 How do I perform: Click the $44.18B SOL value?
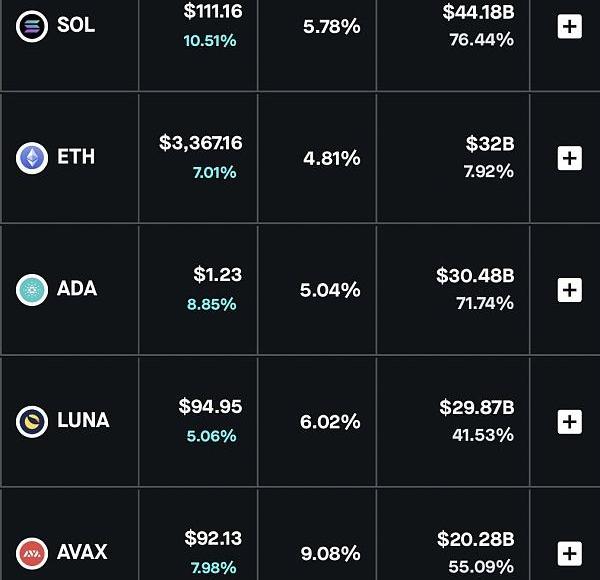(478, 12)
